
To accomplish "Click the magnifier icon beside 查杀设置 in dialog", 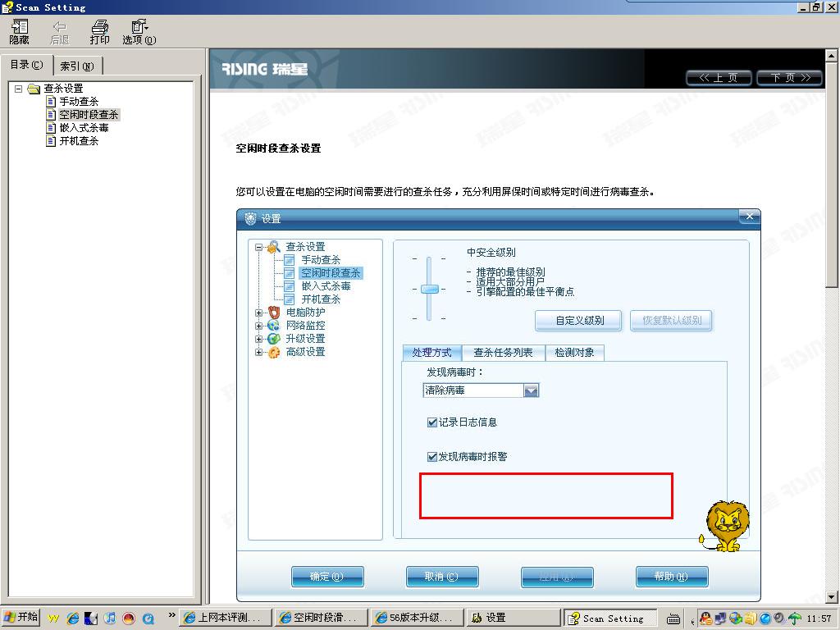I will 274,246.
